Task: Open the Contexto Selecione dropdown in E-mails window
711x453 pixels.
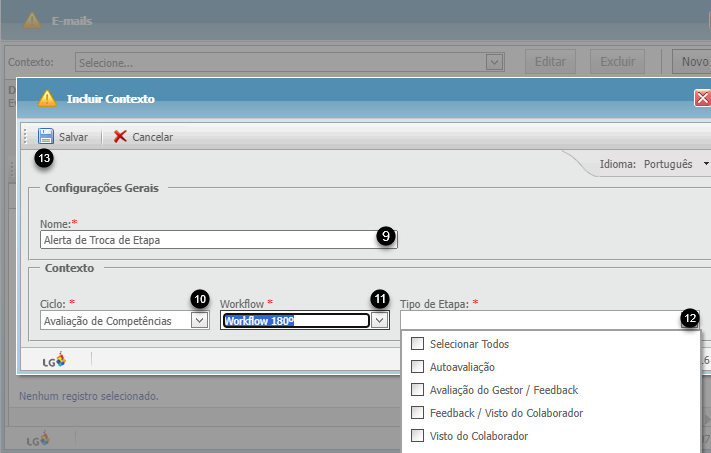Action: (494, 62)
